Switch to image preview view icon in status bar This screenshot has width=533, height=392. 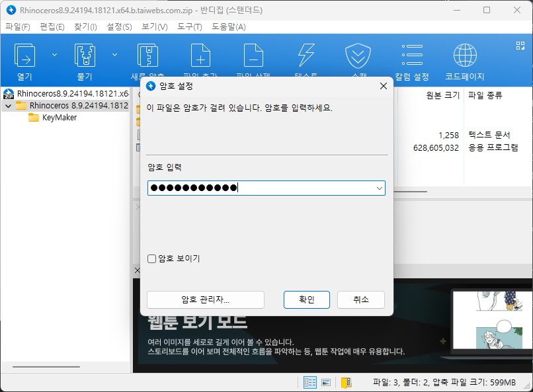tap(326, 383)
